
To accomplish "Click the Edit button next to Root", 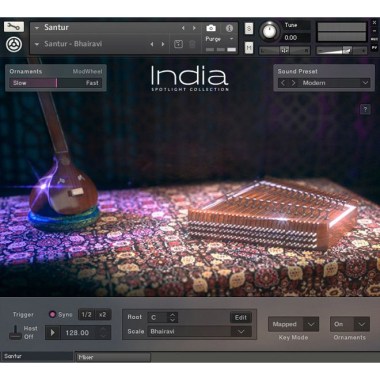I will [241, 318].
